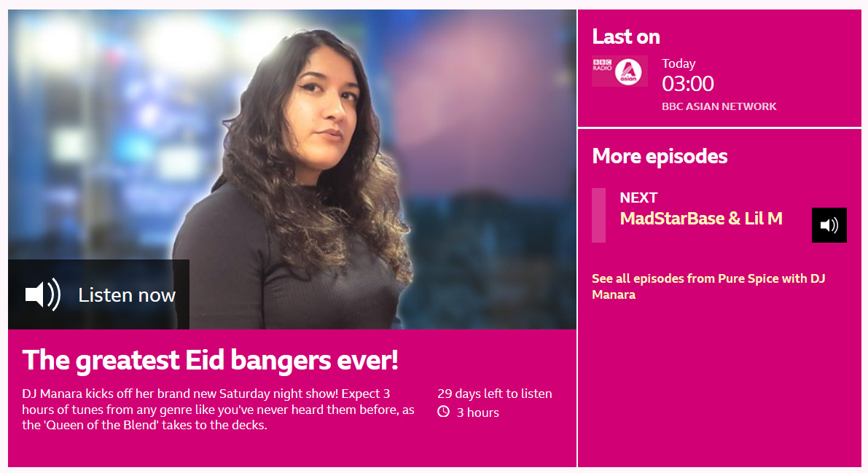The height and width of the screenshot is (473, 868).
Task: Click the 03:00 broadcast time
Action: coord(687,84)
